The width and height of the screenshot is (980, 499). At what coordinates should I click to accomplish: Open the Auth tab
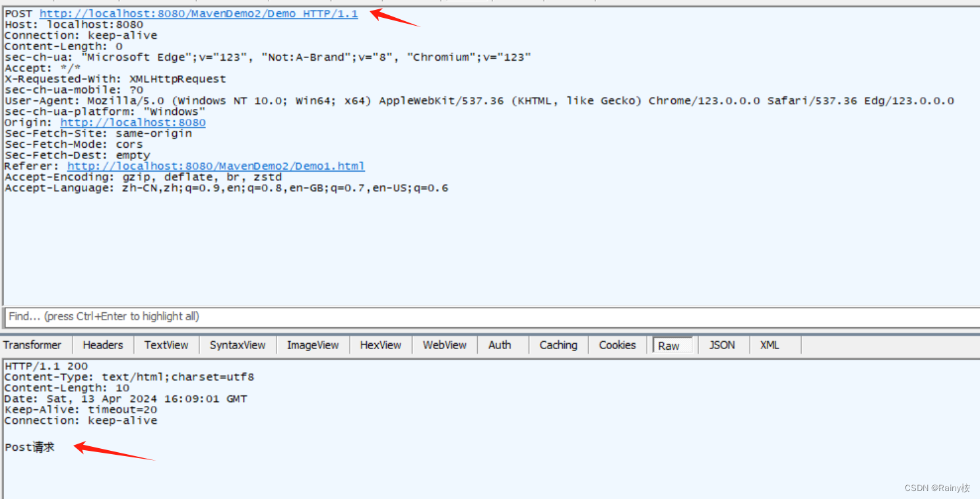tap(500, 345)
